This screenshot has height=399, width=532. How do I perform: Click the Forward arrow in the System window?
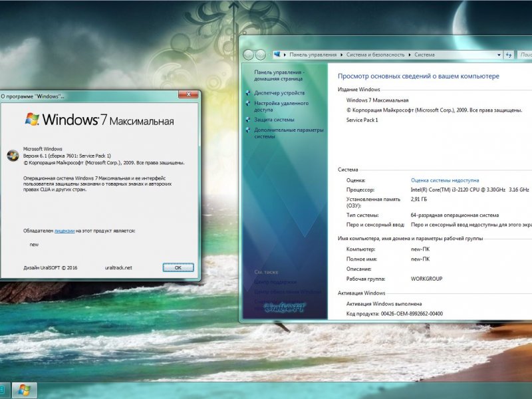tap(261, 55)
